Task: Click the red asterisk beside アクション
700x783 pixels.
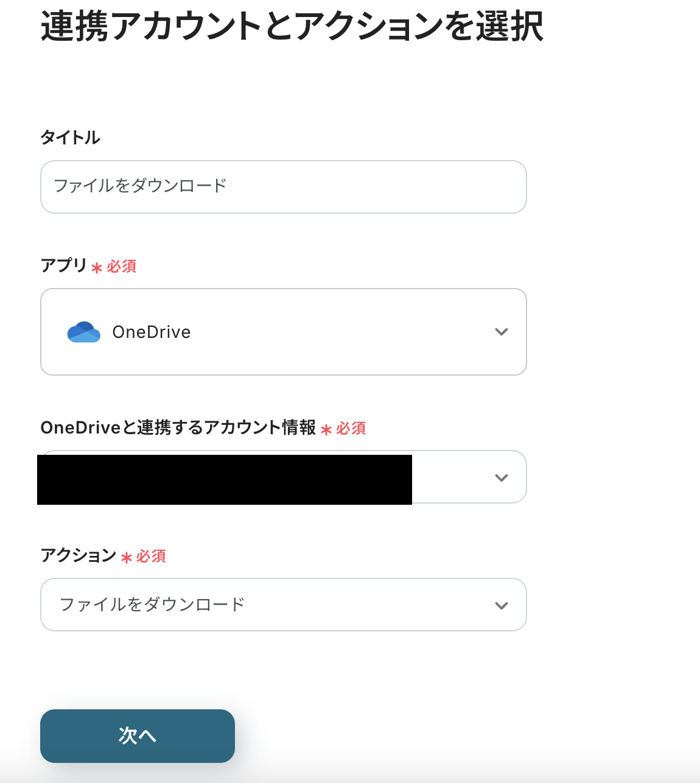Action: pyautogui.click(x=127, y=558)
